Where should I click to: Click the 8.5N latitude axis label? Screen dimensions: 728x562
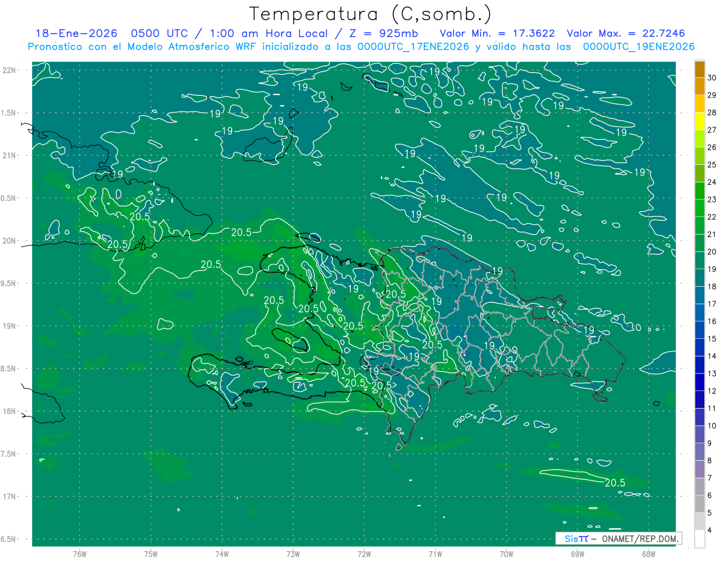coord(8,369)
